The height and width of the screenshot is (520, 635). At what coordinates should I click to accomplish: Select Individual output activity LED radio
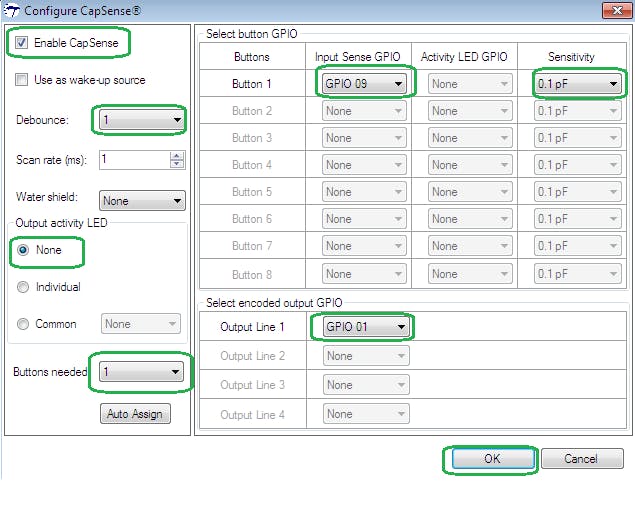(23, 287)
